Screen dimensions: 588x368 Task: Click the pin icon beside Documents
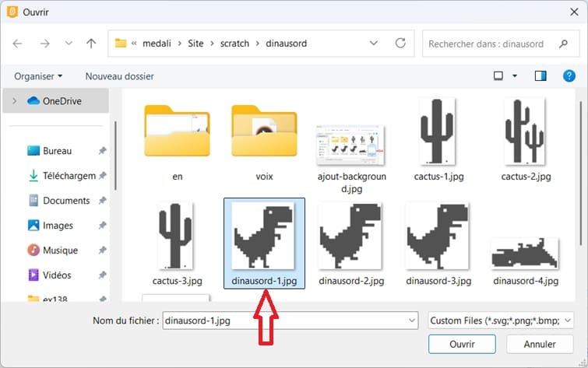coord(102,201)
